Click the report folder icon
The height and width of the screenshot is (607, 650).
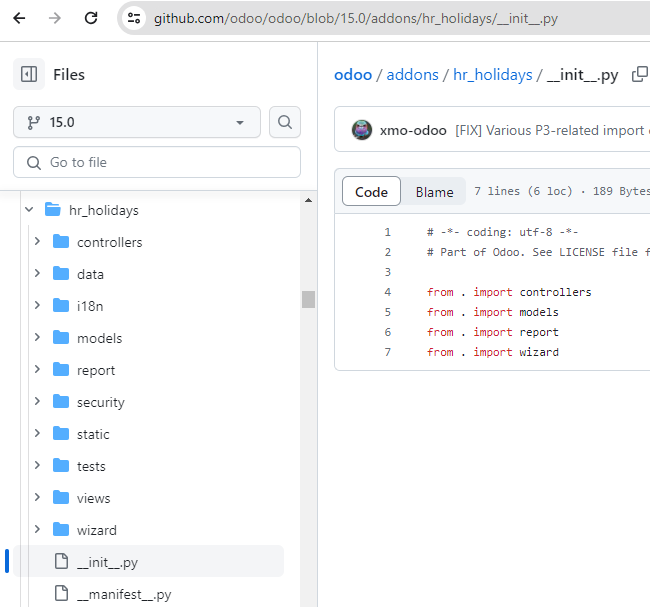(61, 369)
